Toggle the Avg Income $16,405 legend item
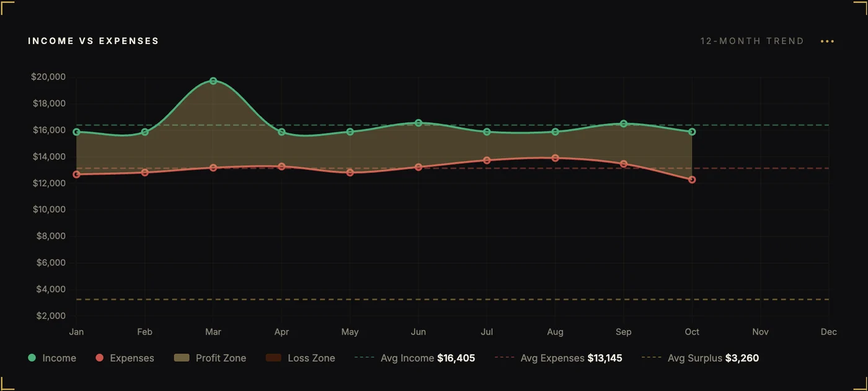The height and width of the screenshot is (391, 868). [415, 358]
